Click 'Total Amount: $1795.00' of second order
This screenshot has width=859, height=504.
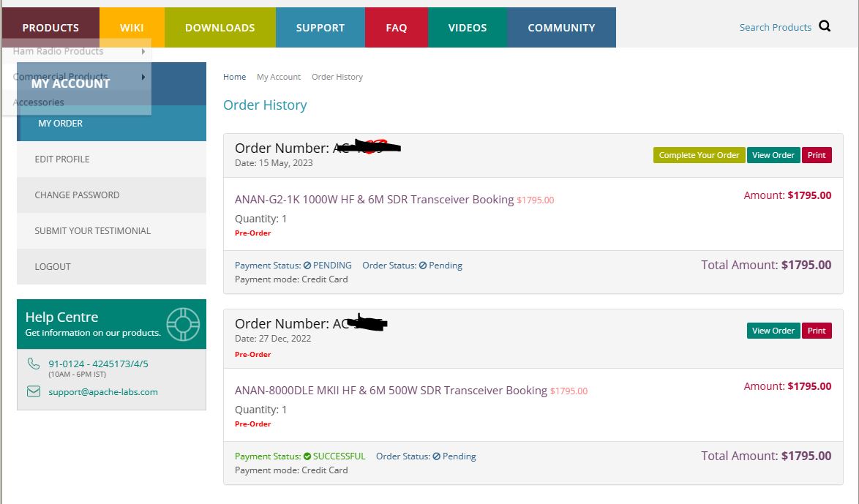coord(766,456)
